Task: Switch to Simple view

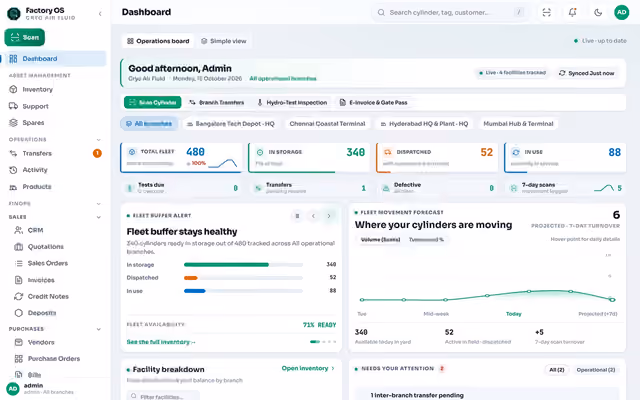Action: [x=224, y=41]
